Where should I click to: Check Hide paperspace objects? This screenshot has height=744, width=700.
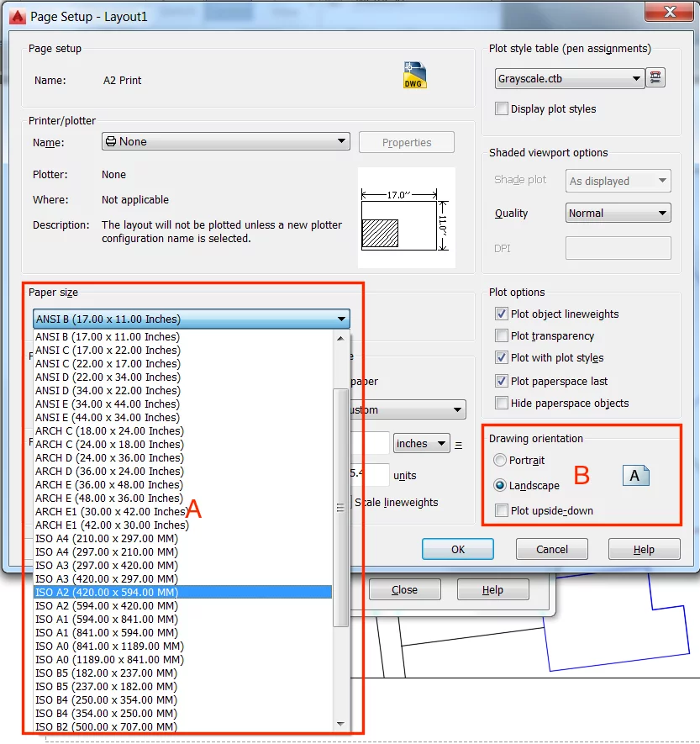click(502, 403)
